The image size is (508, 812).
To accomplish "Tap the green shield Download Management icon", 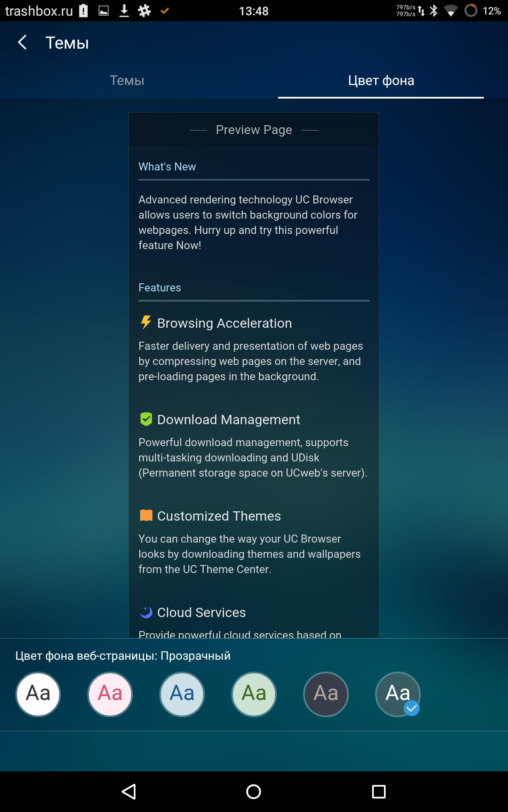I will pyautogui.click(x=146, y=419).
